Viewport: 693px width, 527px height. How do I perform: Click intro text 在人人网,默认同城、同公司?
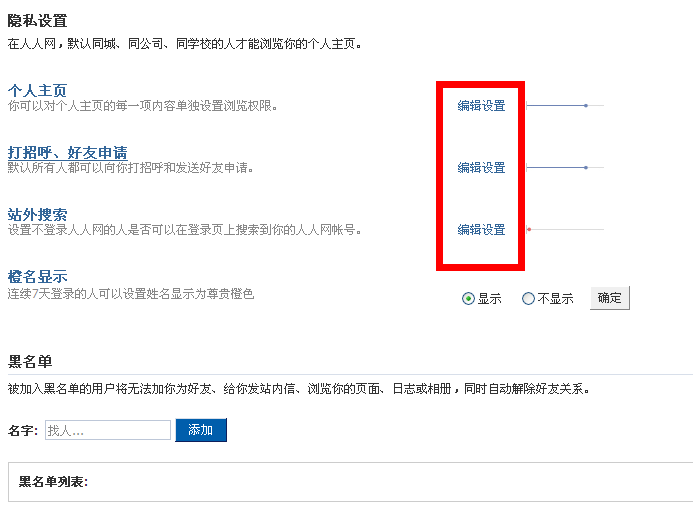pos(184,44)
